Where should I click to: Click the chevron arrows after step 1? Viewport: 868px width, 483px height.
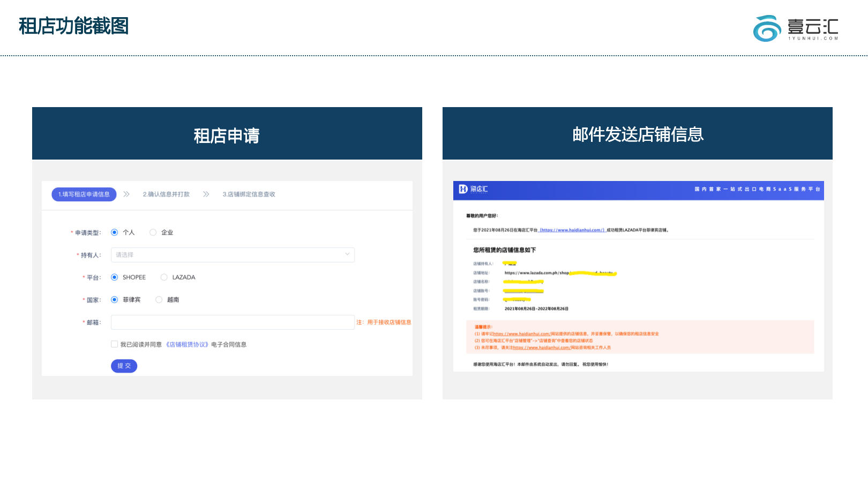[x=126, y=194]
